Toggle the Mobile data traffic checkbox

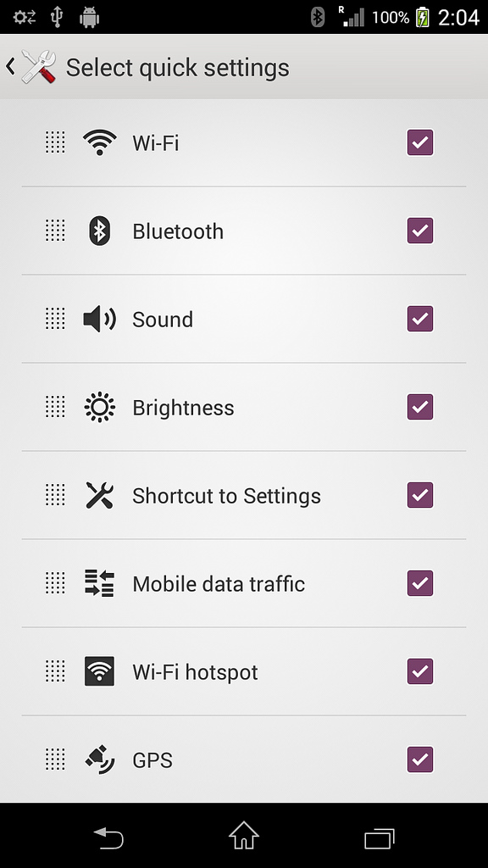[x=420, y=583]
